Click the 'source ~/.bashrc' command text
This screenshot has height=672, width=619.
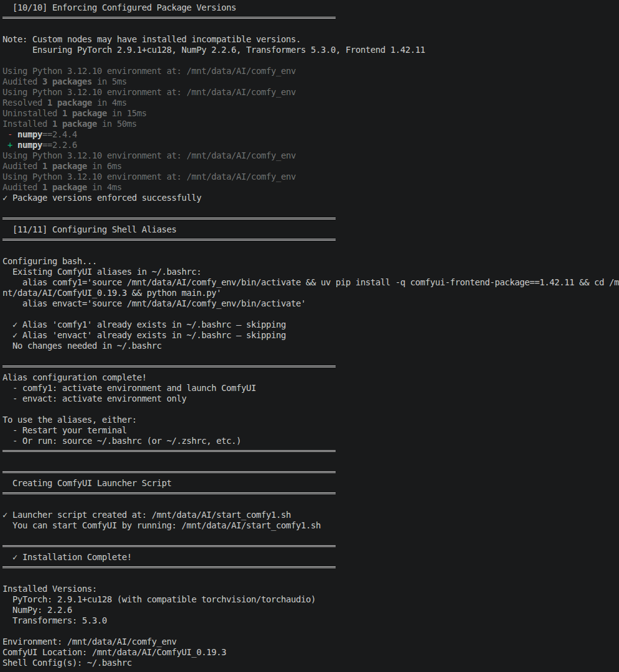102,441
